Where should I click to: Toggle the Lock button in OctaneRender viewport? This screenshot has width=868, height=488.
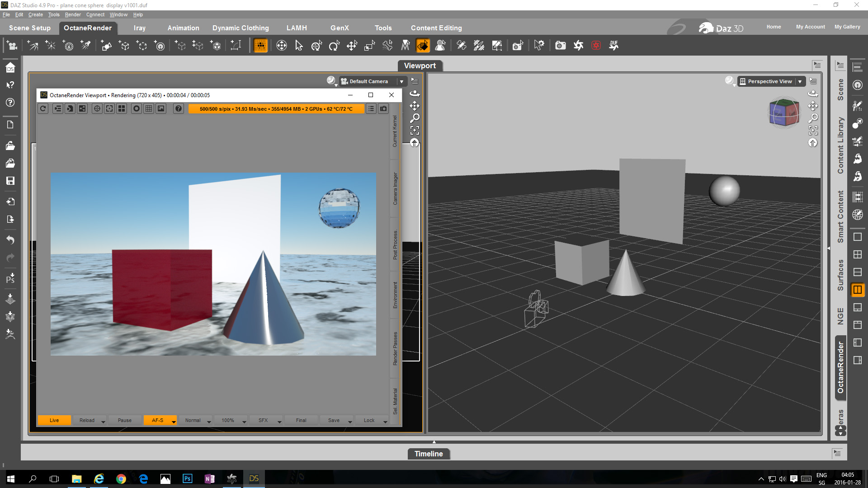pos(369,420)
